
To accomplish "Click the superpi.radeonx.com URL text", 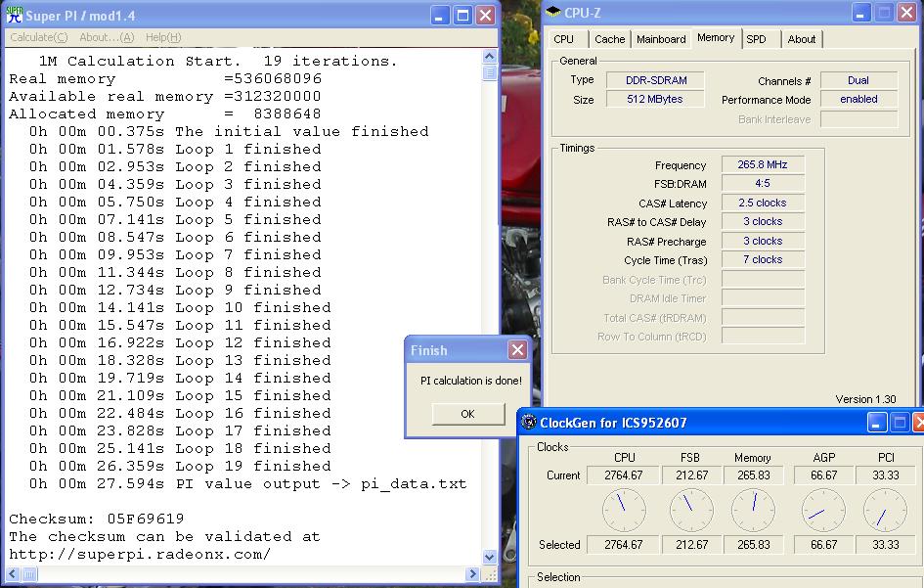I will point(140,555).
